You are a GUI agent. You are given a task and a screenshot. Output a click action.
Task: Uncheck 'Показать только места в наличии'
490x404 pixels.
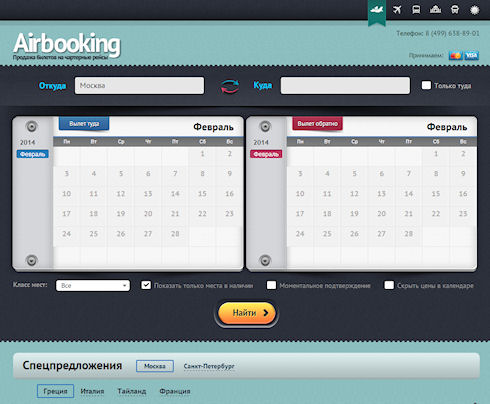(x=146, y=285)
